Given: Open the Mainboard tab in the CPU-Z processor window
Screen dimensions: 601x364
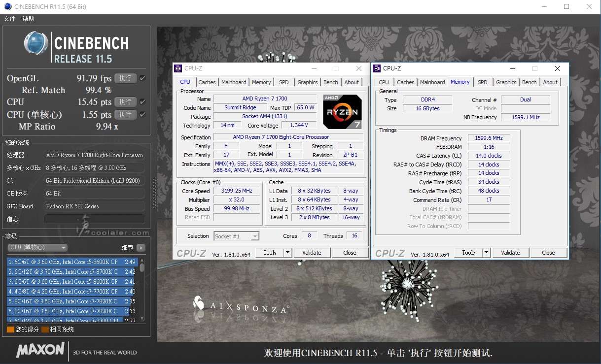Looking at the screenshot, I should point(234,82).
